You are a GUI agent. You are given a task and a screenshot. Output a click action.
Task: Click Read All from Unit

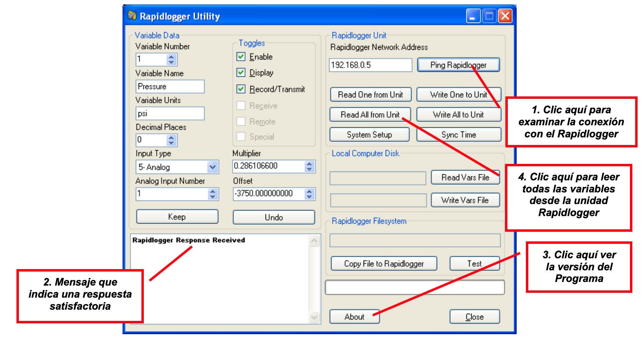370,114
